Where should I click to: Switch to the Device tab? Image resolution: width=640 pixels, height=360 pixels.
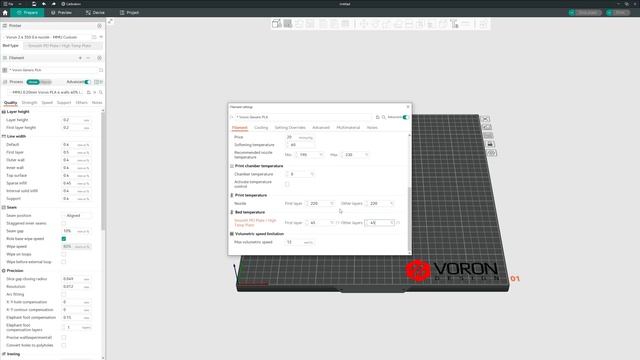95,13
